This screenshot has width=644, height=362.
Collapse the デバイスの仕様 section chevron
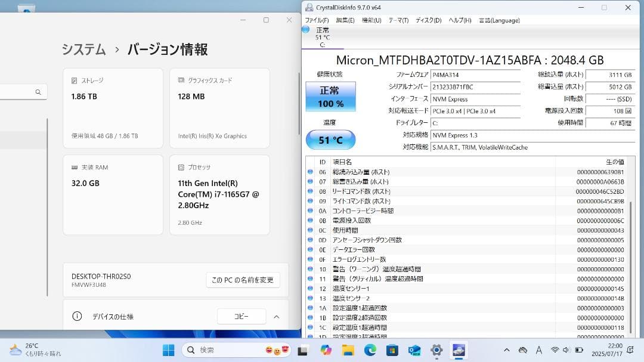point(276,316)
